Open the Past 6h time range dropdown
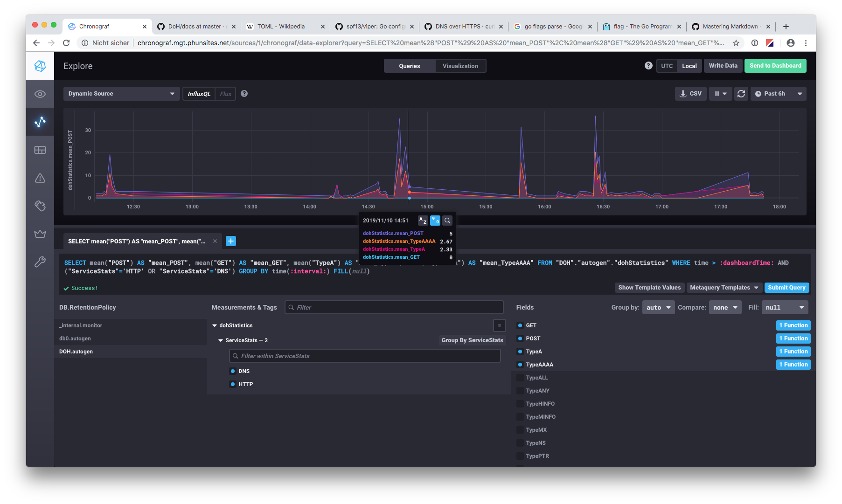Image resolution: width=842 pixels, height=504 pixels. (778, 94)
